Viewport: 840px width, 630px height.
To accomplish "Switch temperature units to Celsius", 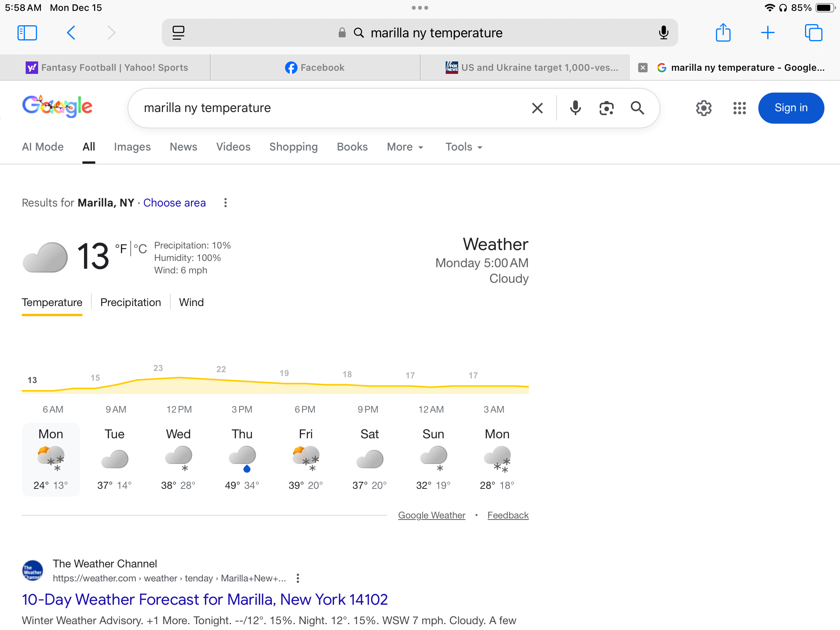I will point(140,248).
